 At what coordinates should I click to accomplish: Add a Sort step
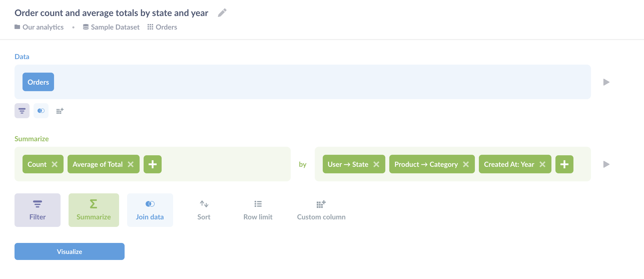pyautogui.click(x=204, y=210)
